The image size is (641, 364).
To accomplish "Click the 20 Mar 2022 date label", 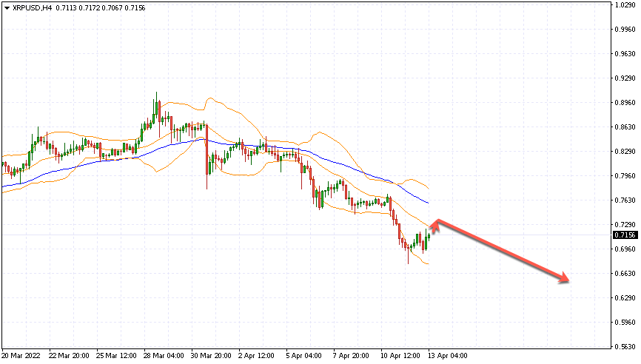I will (x=21, y=356).
